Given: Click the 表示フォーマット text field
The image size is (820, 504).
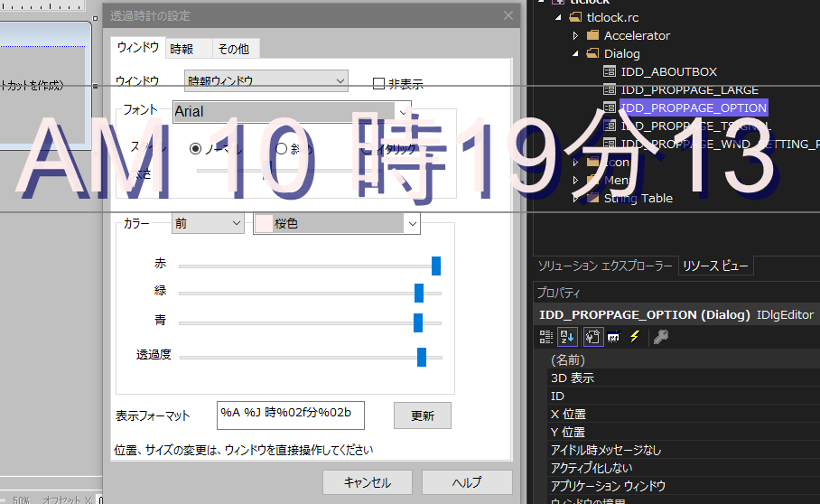Looking at the screenshot, I should (289, 415).
